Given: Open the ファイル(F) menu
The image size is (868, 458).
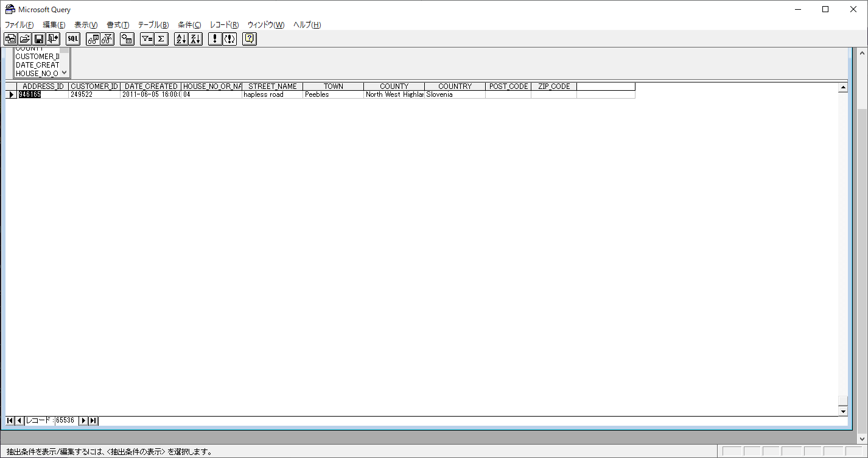Looking at the screenshot, I should [x=19, y=25].
